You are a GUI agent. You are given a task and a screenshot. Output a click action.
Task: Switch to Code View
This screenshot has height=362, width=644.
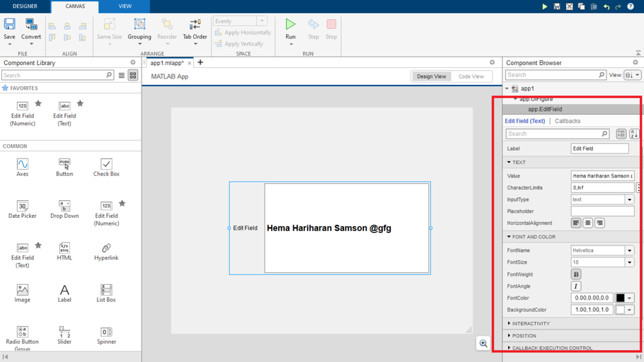coord(471,76)
